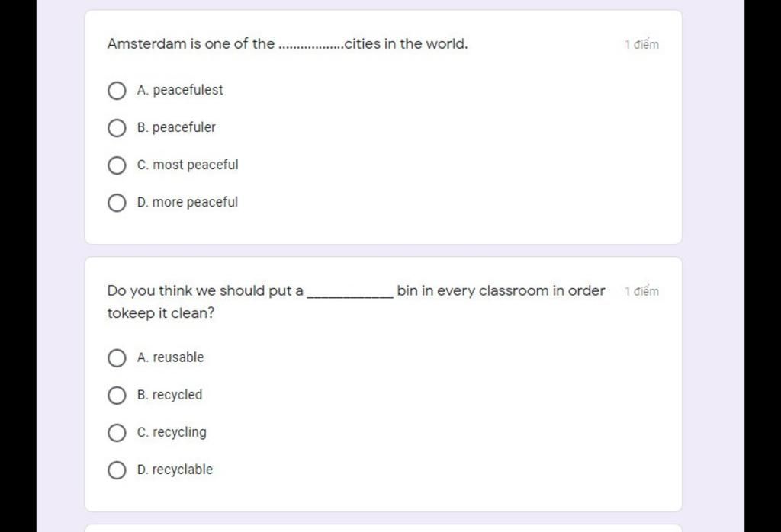781x532 pixels.
Task: Click the 'A. reusable' answer text
Action: (170, 357)
